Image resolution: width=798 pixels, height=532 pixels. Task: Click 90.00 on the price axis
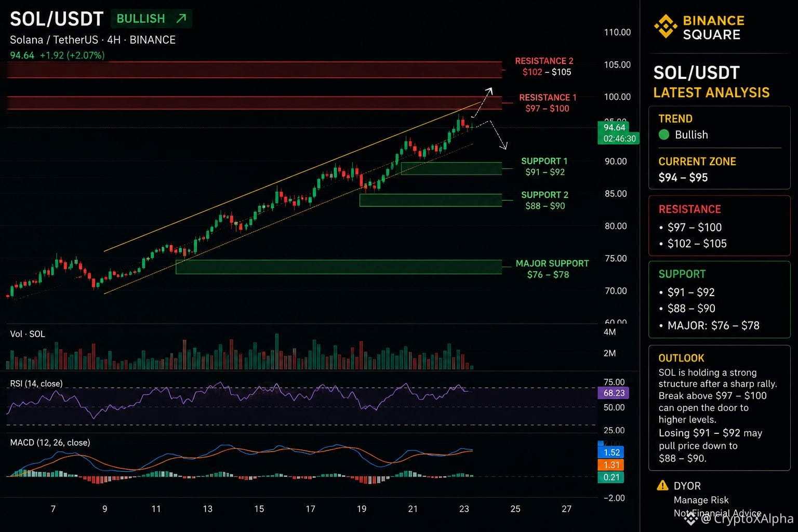pos(616,161)
